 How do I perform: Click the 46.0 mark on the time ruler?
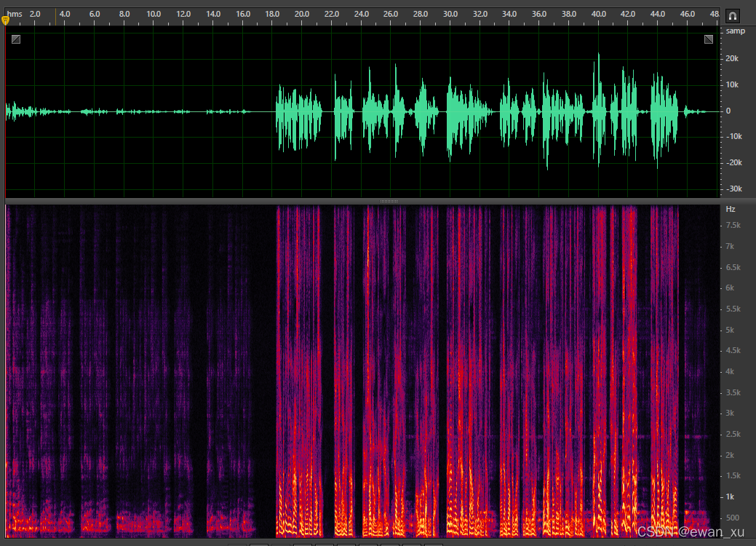(688, 14)
